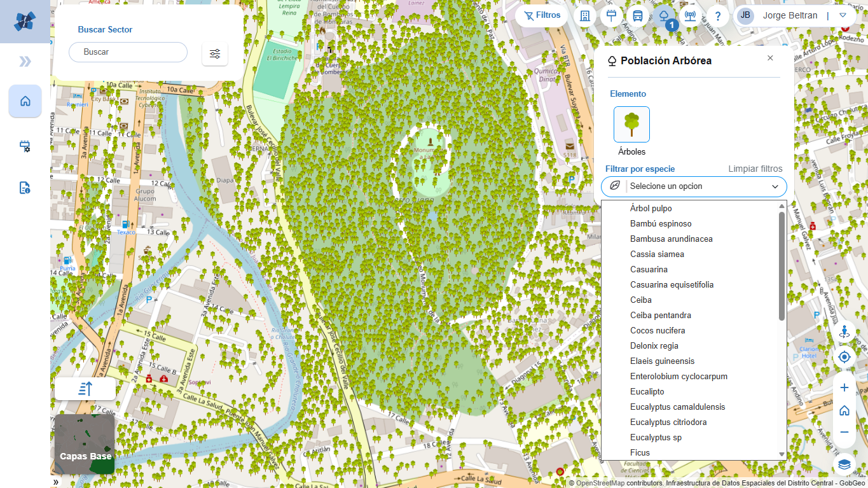This screenshot has width=868, height=488.
Task: Click the Limpiar filtros link
Action: [x=755, y=169]
